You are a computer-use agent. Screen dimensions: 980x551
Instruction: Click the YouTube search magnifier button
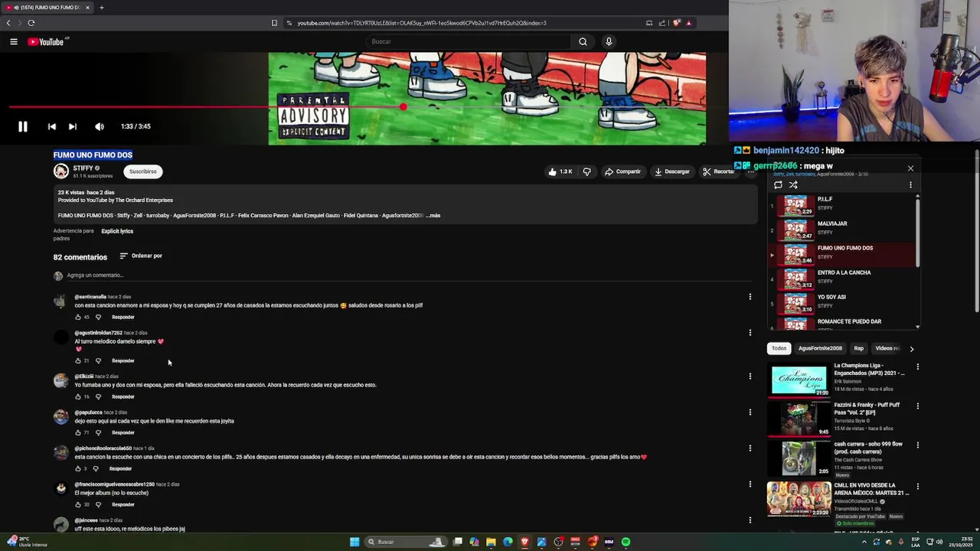point(583,41)
